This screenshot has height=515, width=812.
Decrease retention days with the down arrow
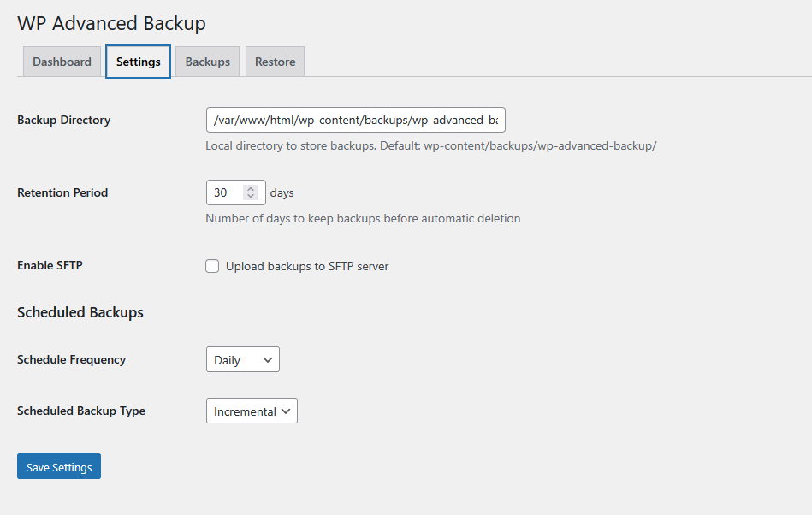[251, 197]
